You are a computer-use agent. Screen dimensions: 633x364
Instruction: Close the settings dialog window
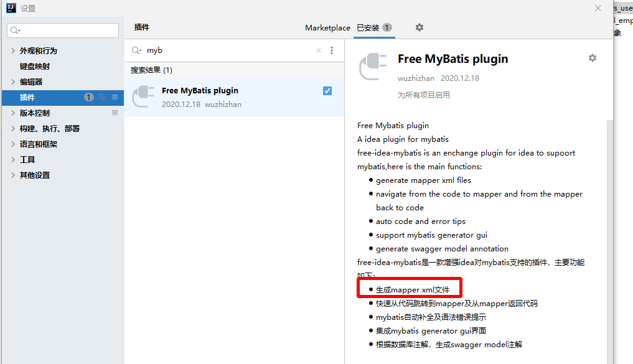pyautogui.click(x=598, y=8)
